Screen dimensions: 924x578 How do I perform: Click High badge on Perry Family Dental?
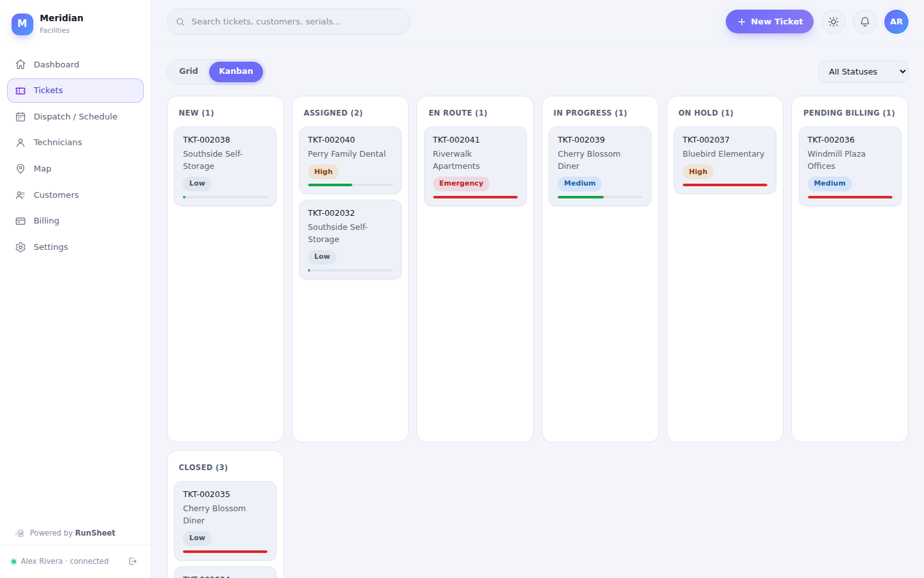point(323,172)
